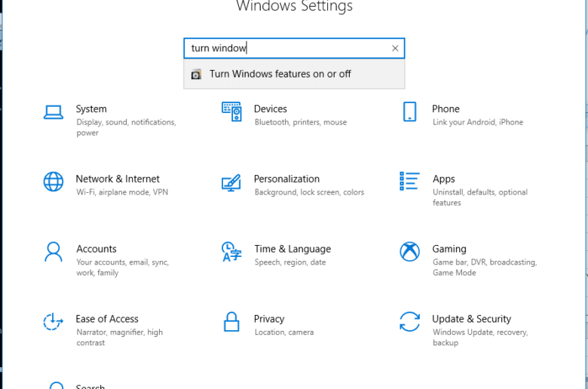588x389 pixels.
Task: Open the Apps settings title
Action: [443, 179]
